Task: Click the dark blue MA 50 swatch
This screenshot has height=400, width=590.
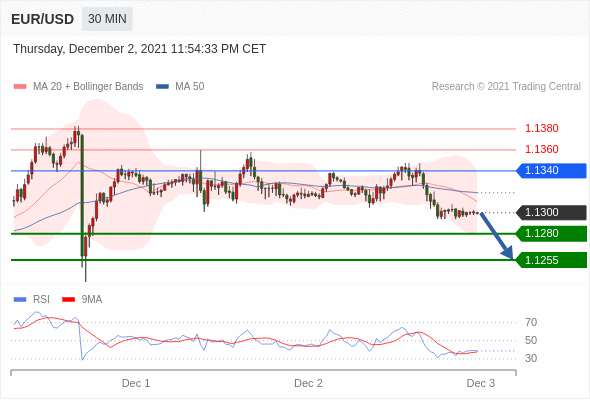Action: point(162,87)
